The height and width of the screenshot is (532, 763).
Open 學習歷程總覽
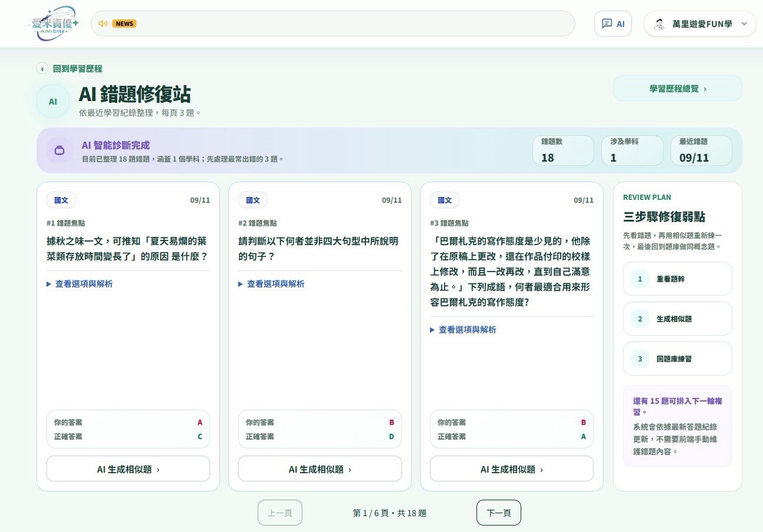pyautogui.click(x=678, y=88)
